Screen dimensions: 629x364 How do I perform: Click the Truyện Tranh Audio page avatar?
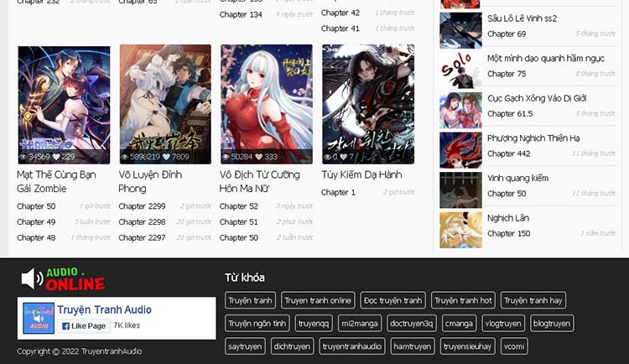tap(39, 318)
